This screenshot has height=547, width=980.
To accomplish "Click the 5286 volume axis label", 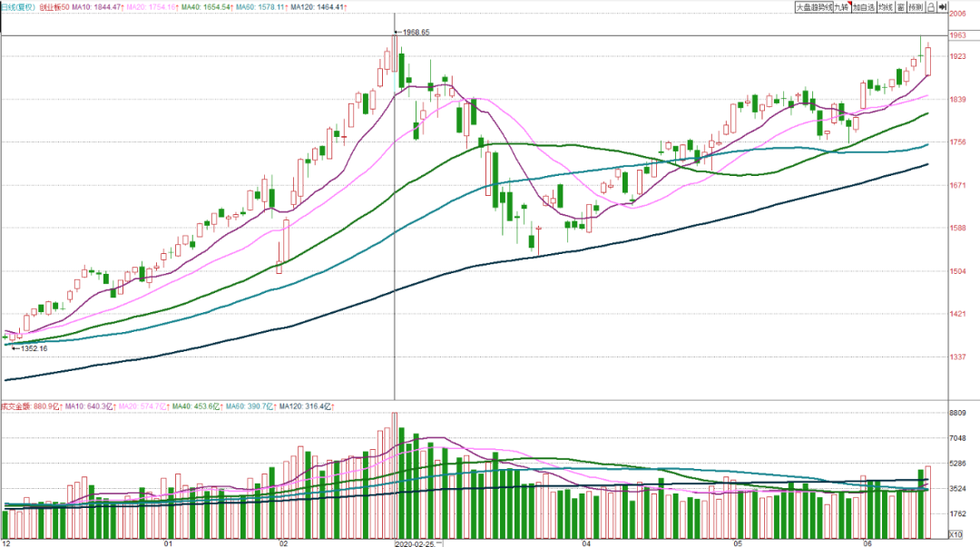I will click(957, 464).
